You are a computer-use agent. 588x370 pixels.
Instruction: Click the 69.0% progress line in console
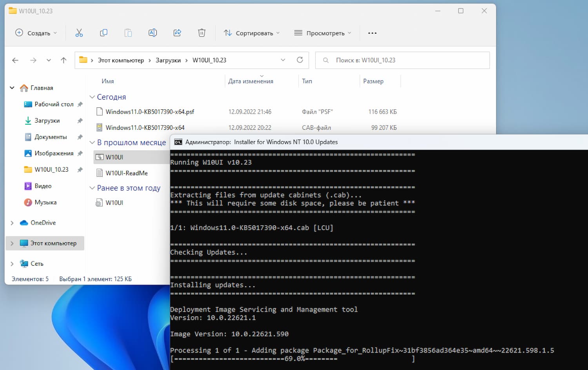click(x=292, y=359)
